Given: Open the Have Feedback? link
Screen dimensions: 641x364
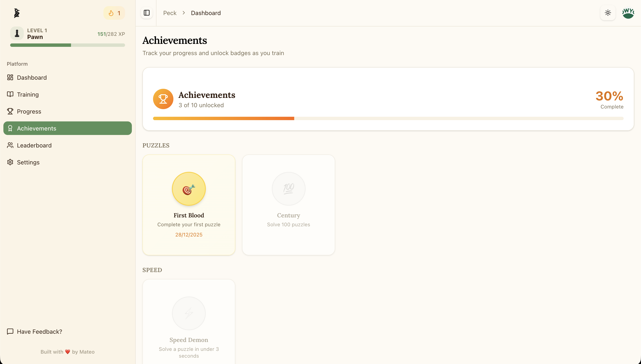Looking at the screenshot, I should pos(39,332).
